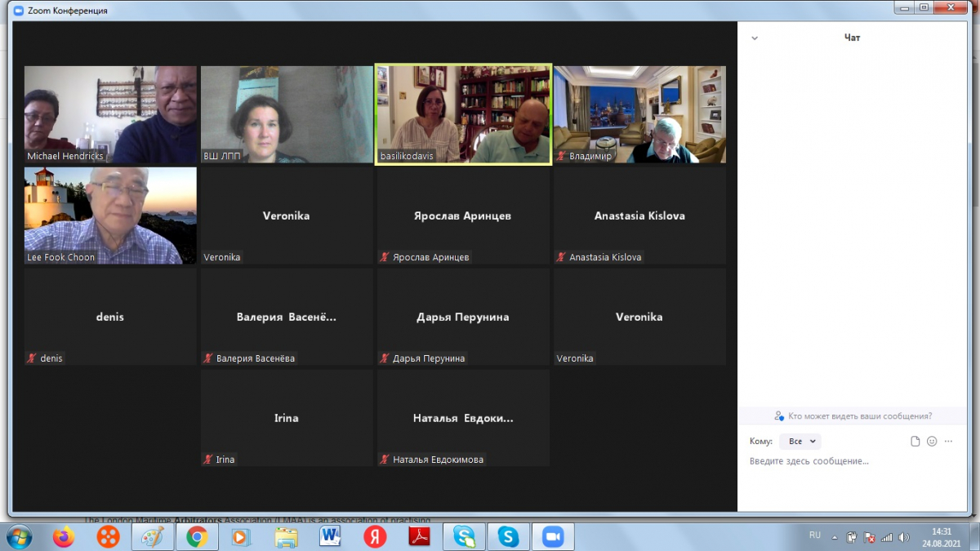Screen dimensions: 980x551
Task: Open Google Chrome from the taskbar
Action: [x=196, y=537]
